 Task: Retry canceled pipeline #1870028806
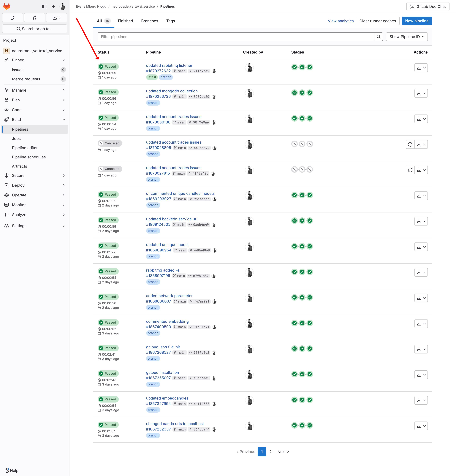pyautogui.click(x=410, y=145)
